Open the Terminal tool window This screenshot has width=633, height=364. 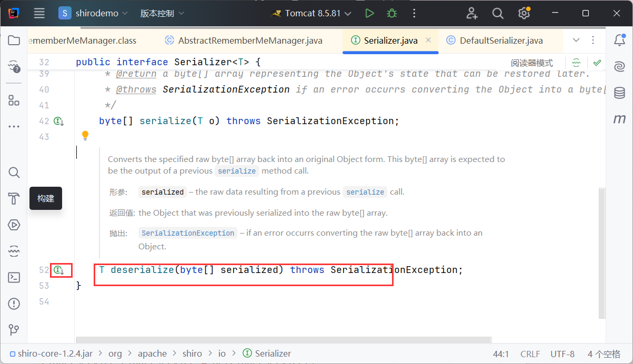coord(14,277)
